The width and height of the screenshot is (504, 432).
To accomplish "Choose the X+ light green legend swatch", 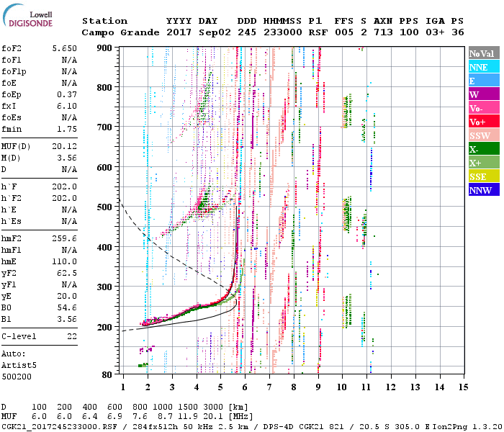I will (482, 163).
